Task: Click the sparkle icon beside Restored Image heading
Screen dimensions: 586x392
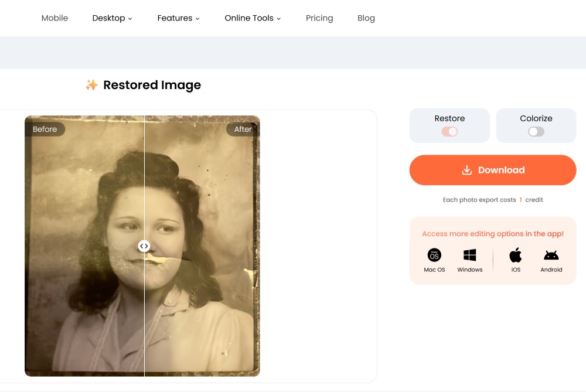Action: [x=92, y=84]
